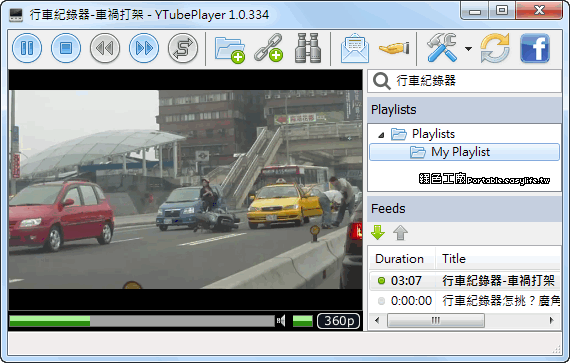Click the donate hand icon
This screenshot has height=363, width=570.
[394, 48]
